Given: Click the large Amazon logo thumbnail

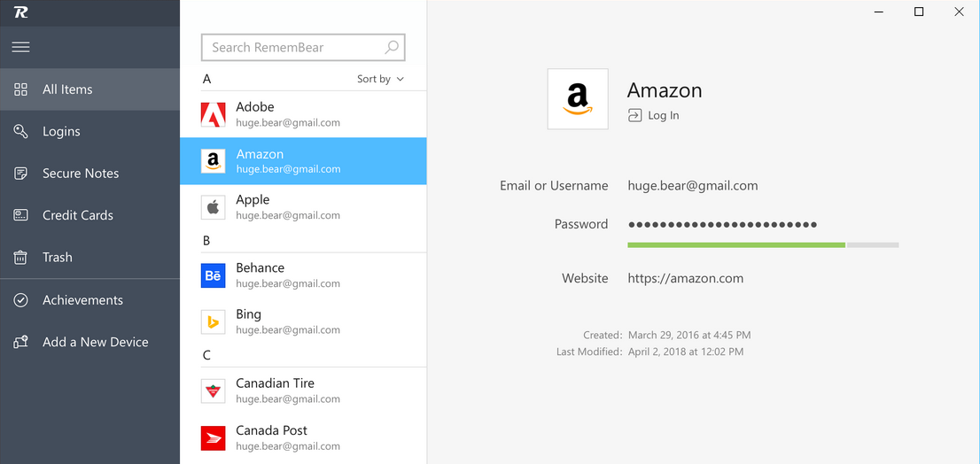Looking at the screenshot, I should pyautogui.click(x=578, y=98).
